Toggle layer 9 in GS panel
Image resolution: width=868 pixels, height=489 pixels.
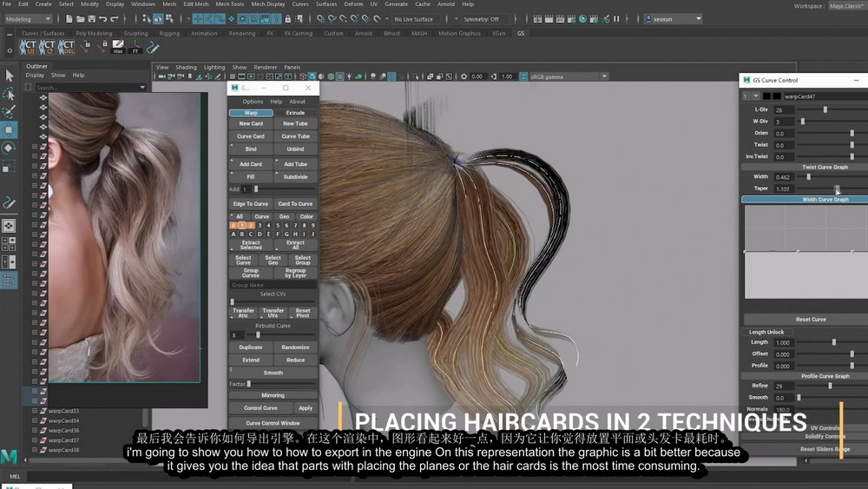coord(312,226)
